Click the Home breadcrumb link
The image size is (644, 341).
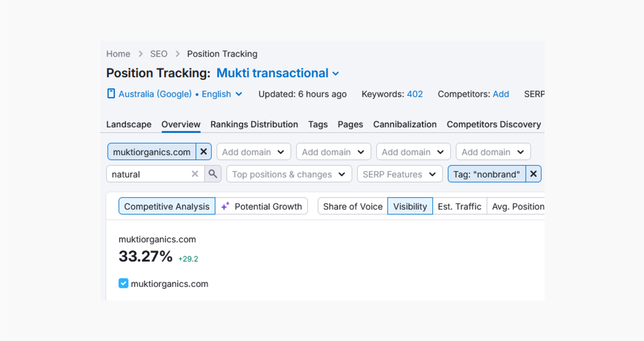click(118, 54)
